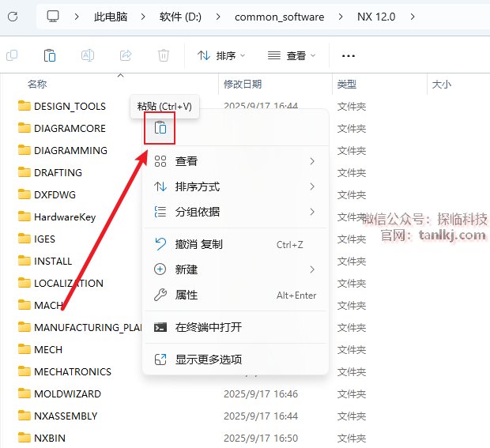Select the MACH folder name

click(x=48, y=305)
